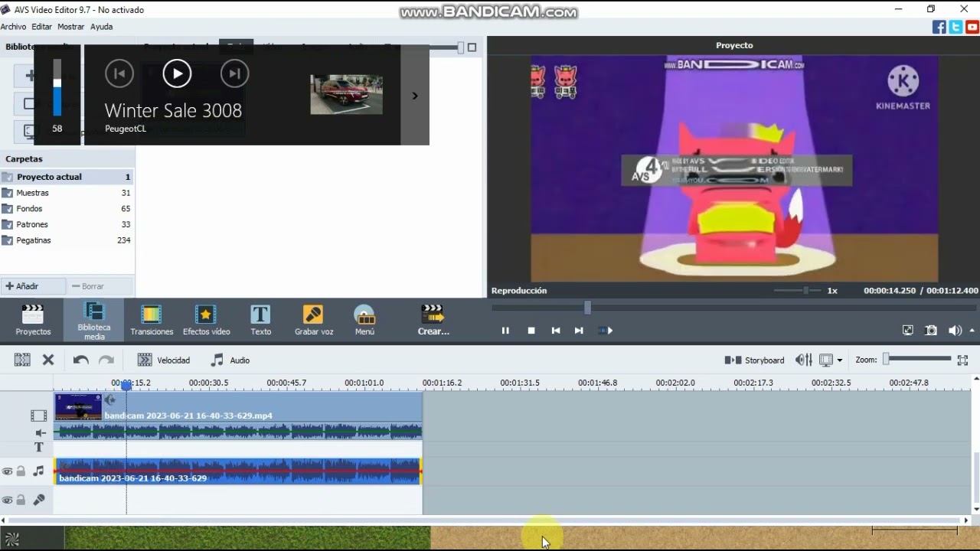
Task: Take a snapshot of the preview
Action: tap(931, 331)
